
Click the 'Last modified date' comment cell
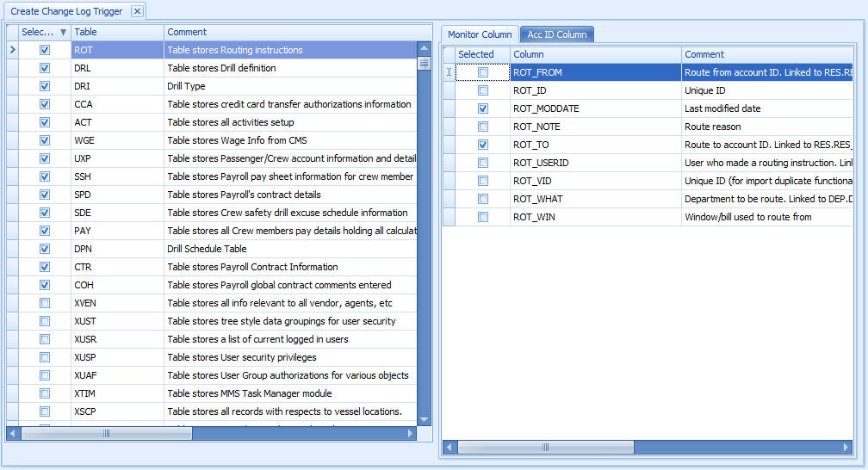766,108
